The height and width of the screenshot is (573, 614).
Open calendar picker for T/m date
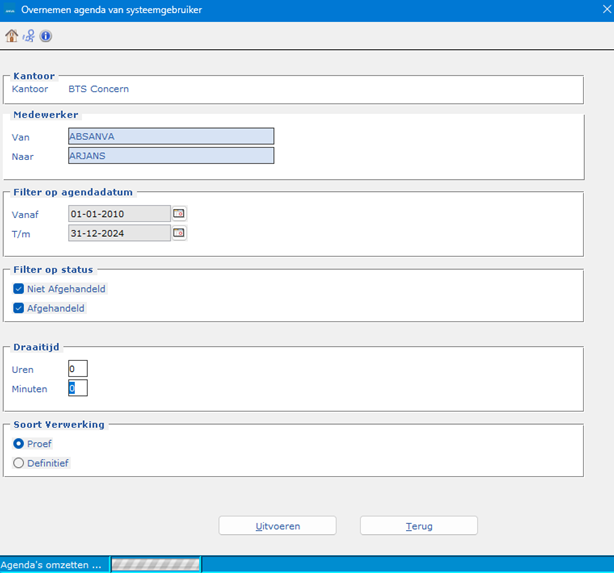tap(179, 233)
